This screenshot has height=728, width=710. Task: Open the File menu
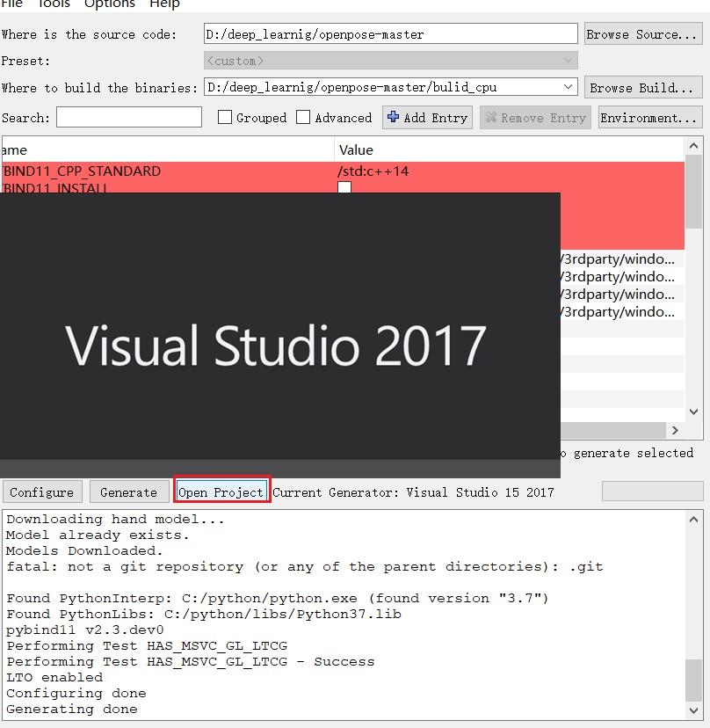12,5
